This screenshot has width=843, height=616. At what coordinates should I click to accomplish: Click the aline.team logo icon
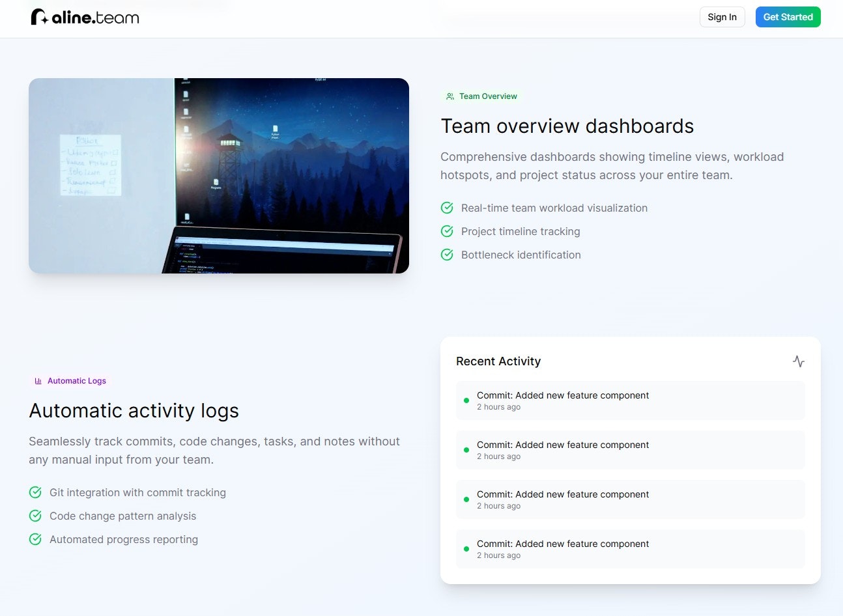(38, 16)
